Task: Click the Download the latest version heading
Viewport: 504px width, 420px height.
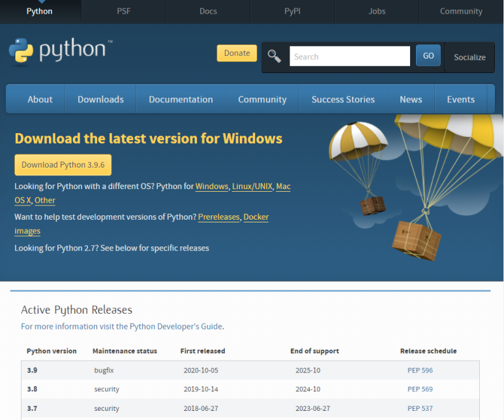Action: coord(149,139)
